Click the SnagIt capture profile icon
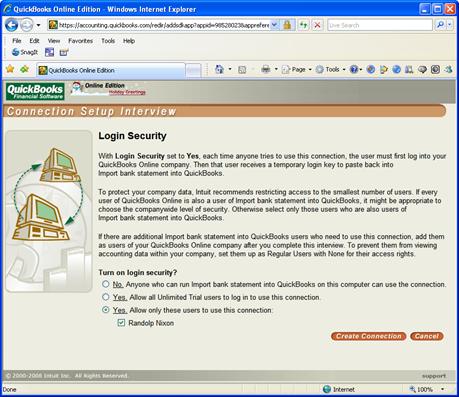 (x=64, y=52)
